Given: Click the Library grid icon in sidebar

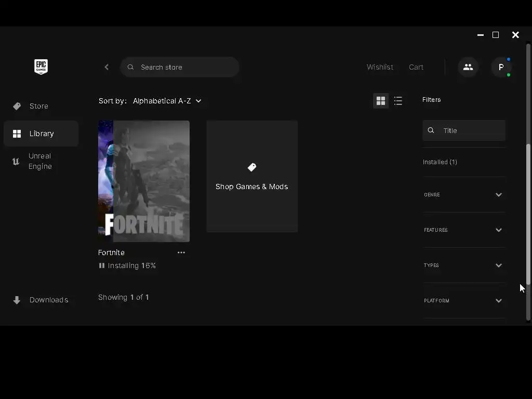Looking at the screenshot, I should pyautogui.click(x=17, y=134).
